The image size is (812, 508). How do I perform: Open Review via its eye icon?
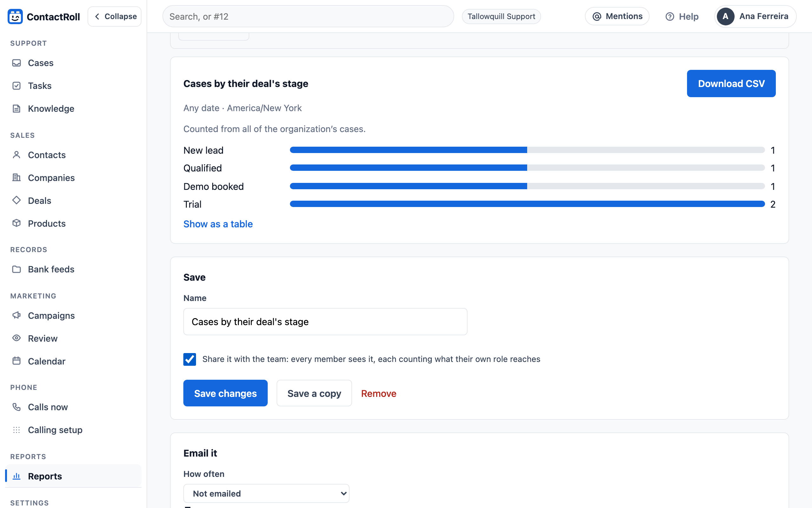coord(16,338)
